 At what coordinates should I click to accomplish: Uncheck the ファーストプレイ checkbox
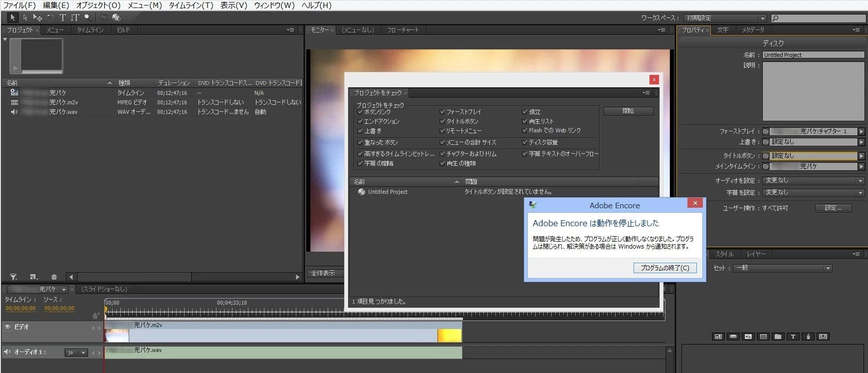[442, 112]
